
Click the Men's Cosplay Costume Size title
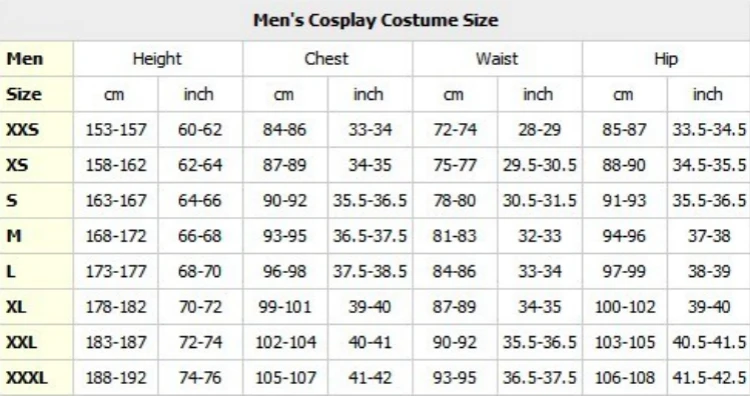(375, 20)
